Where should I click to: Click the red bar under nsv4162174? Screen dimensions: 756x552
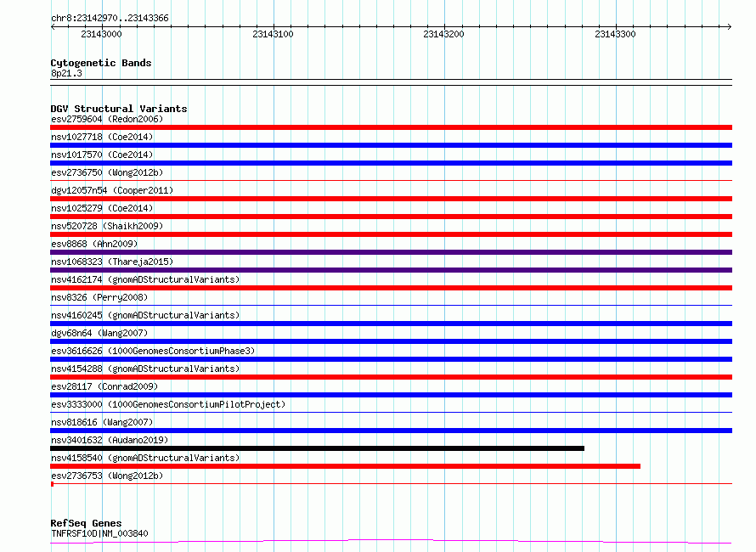click(x=391, y=288)
